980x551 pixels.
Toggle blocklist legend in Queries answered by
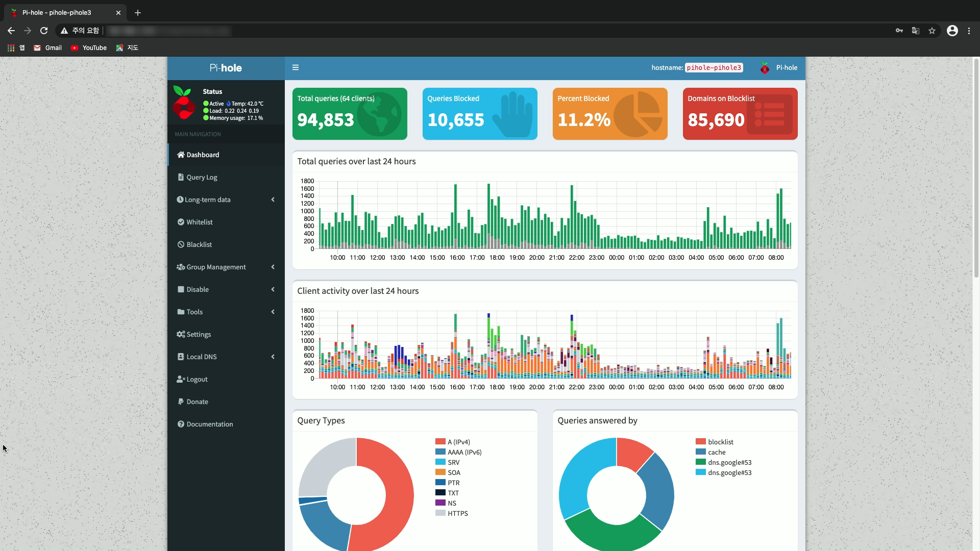pos(720,442)
